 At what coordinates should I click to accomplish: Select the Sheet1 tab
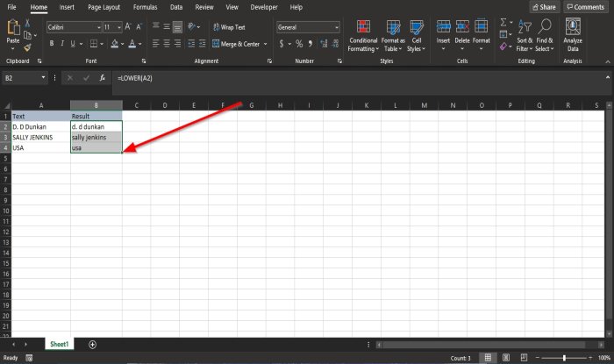coord(59,344)
